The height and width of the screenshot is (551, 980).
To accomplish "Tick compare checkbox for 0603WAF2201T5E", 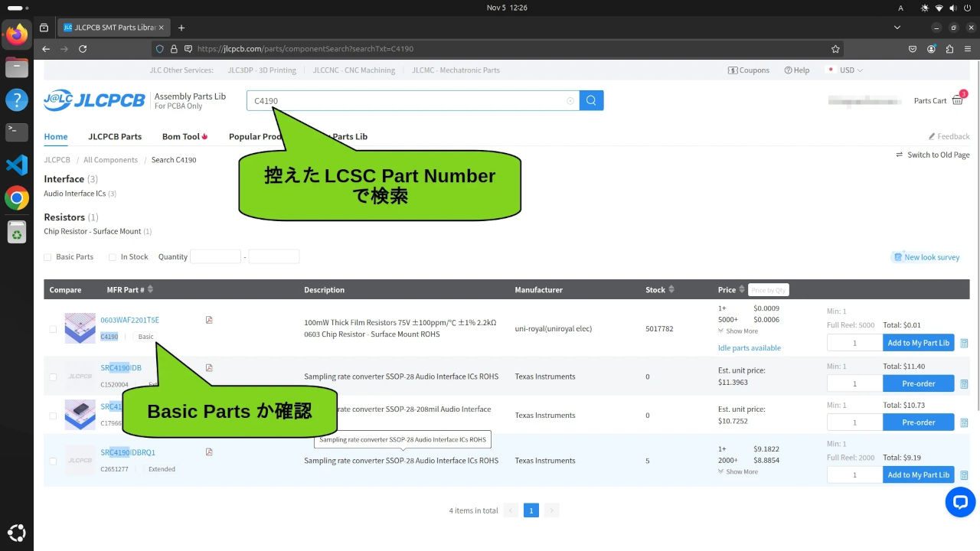I will pos(53,329).
